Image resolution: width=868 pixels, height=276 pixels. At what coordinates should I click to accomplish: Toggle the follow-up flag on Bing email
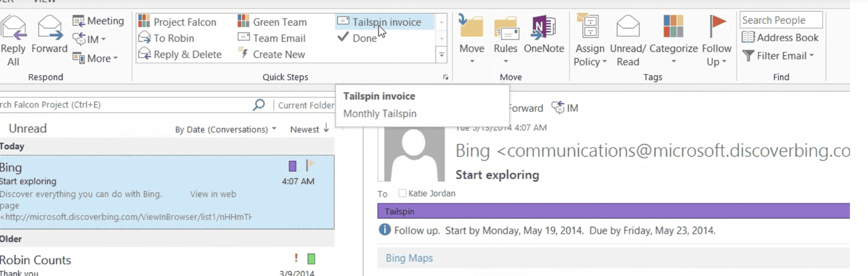tap(311, 165)
